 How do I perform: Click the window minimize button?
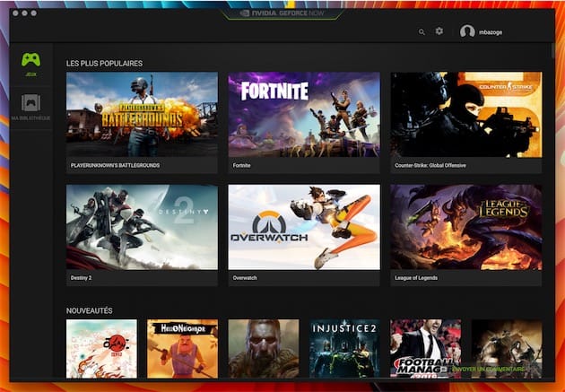pyautogui.click(x=24, y=13)
